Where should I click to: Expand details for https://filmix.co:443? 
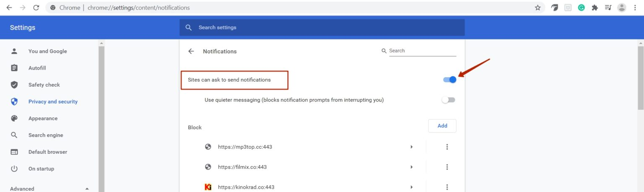point(411,167)
